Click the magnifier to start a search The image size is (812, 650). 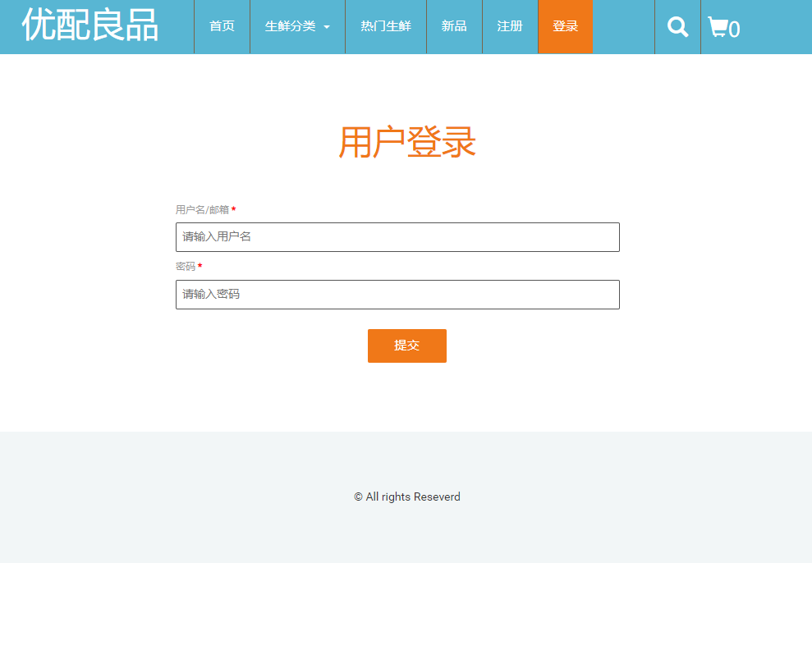click(x=677, y=26)
